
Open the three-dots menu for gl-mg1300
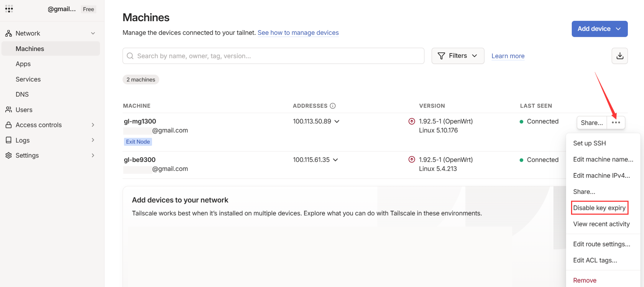(x=616, y=122)
